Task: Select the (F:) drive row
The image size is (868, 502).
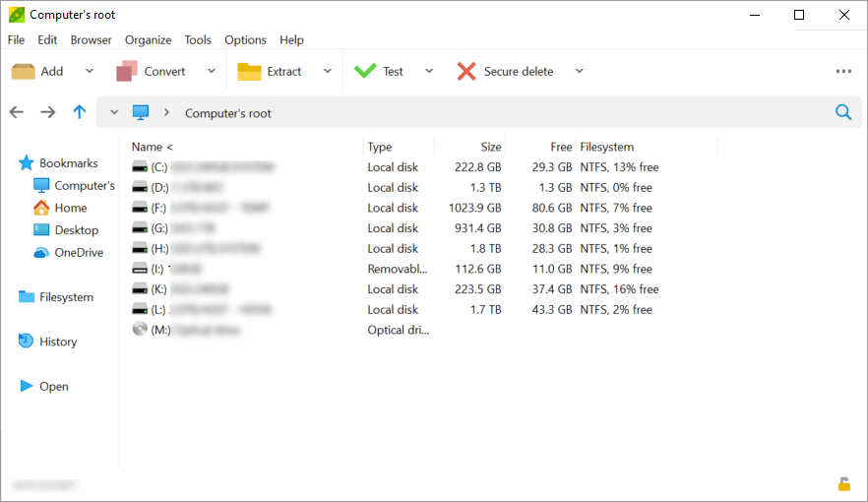Action: [423, 208]
